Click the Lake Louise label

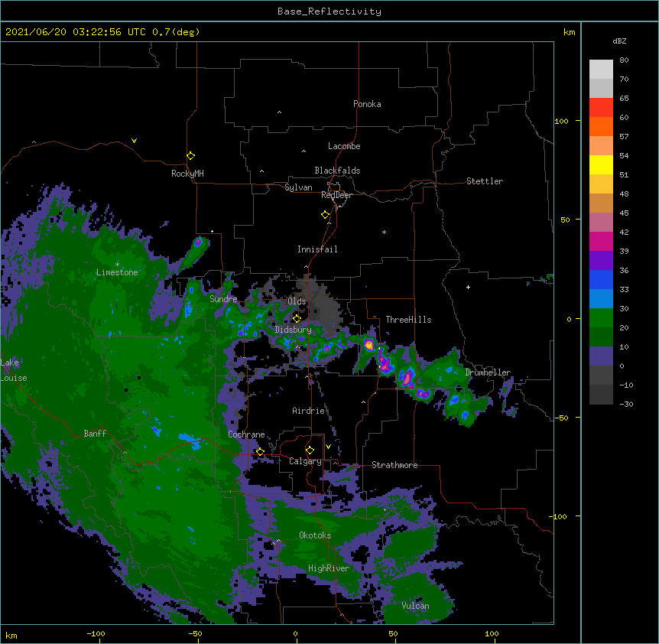tap(14, 370)
